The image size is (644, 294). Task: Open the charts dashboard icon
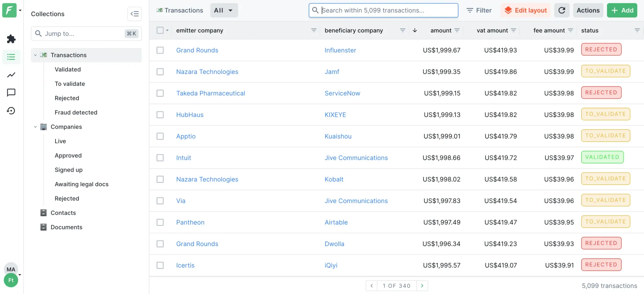coord(11,75)
